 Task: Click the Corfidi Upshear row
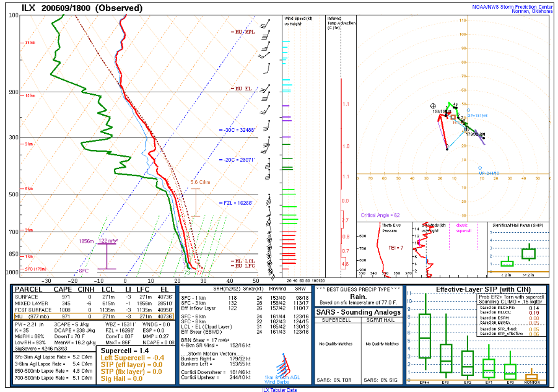pos(216,377)
